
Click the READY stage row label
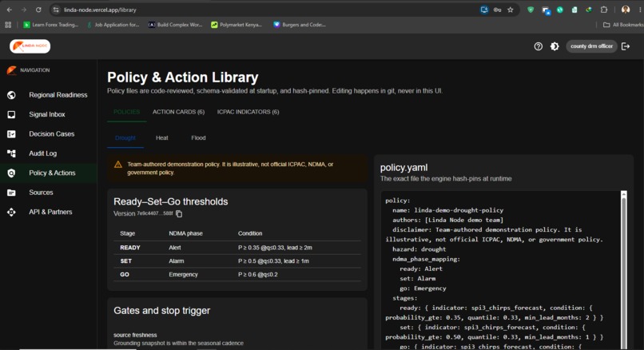130,248
